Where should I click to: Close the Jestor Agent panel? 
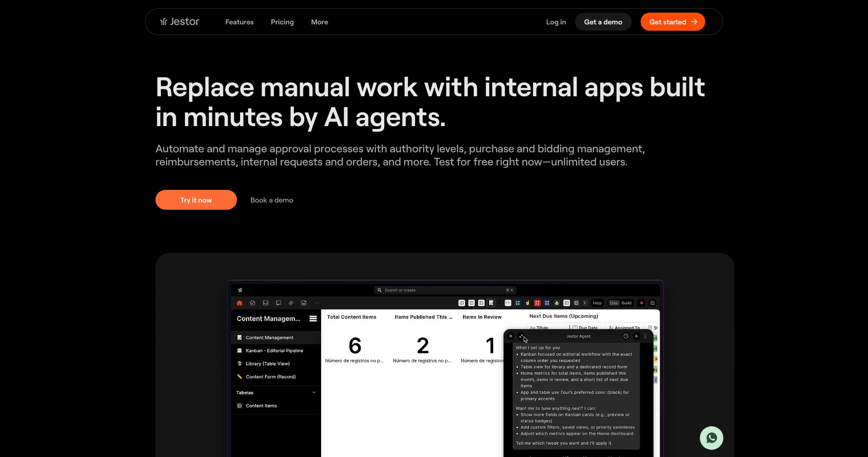pyautogui.click(x=511, y=336)
